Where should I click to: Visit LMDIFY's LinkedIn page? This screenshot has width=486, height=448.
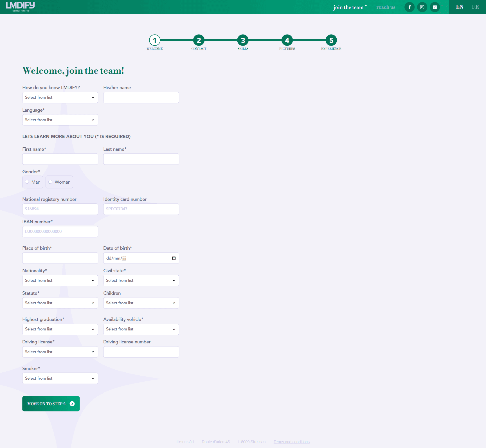pos(435,7)
